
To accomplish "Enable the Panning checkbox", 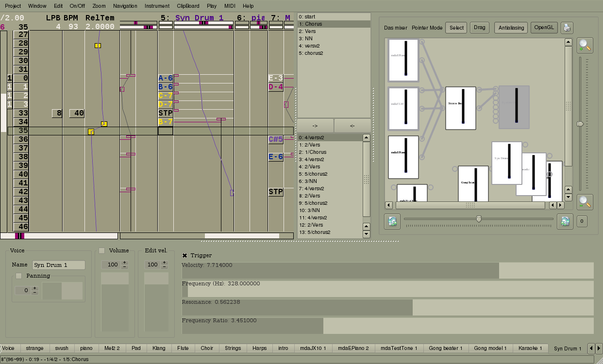I will [x=19, y=276].
